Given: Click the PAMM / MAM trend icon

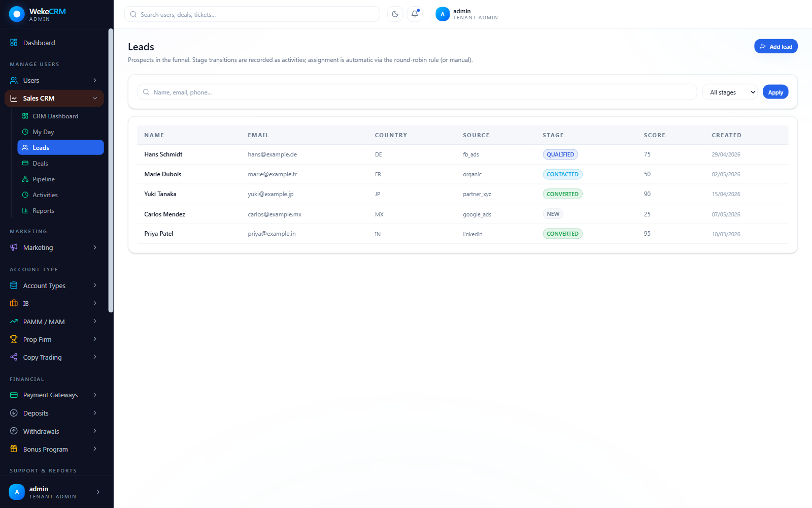Looking at the screenshot, I should pyautogui.click(x=14, y=322).
